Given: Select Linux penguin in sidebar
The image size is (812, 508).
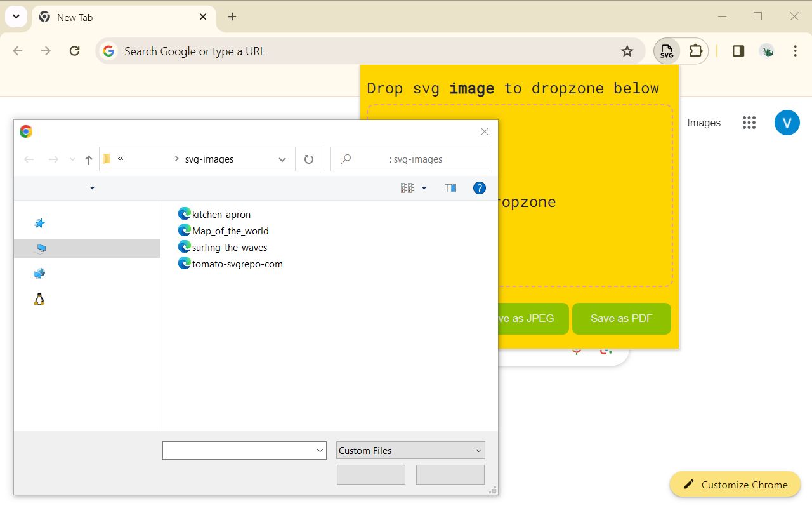Looking at the screenshot, I should pos(39,299).
